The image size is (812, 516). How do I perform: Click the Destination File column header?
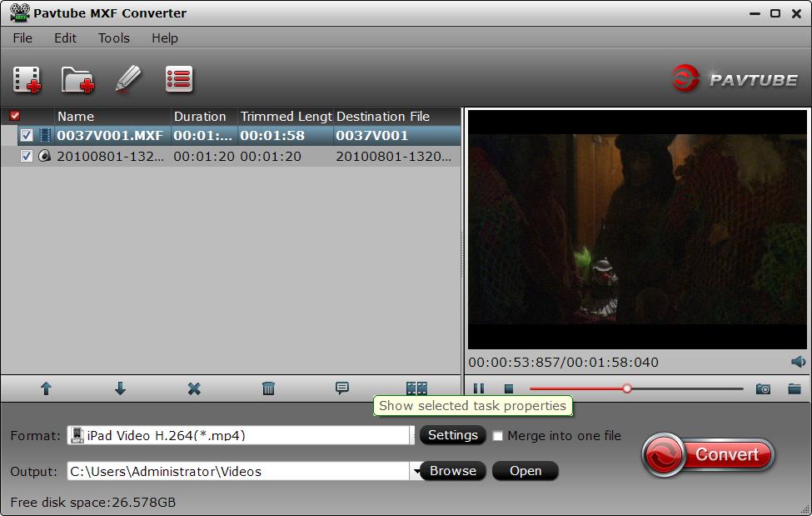pos(397,116)
